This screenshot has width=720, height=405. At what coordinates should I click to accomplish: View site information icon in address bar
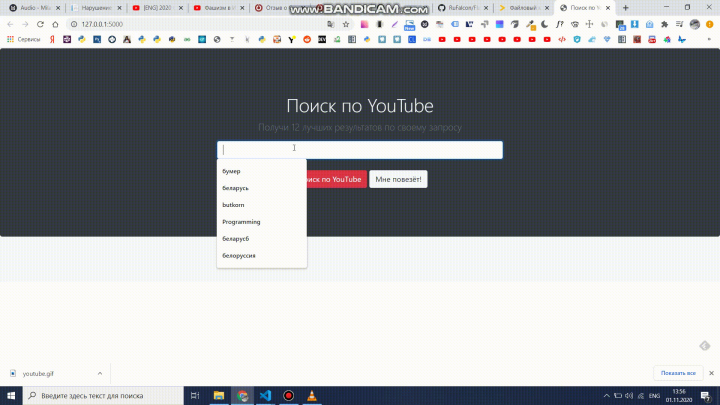73,24
